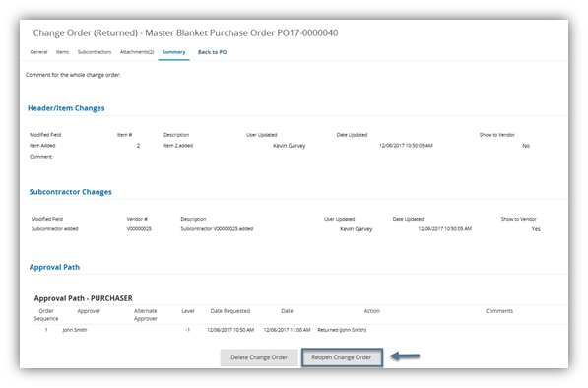
Task: Click Kevin Garvey in Header/Item Changes
Action: point(290,146)
